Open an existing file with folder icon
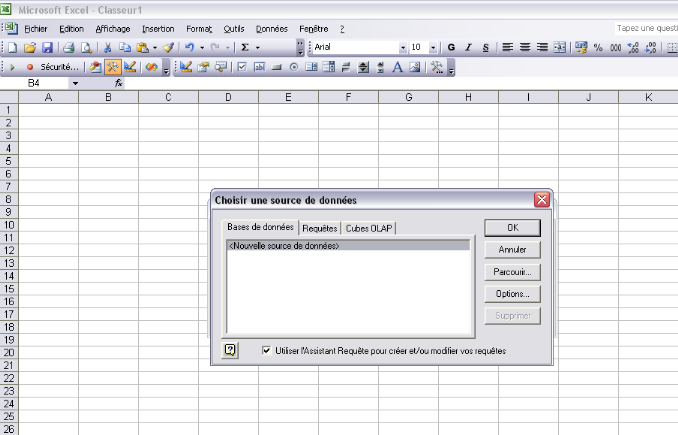 [29, 48]
